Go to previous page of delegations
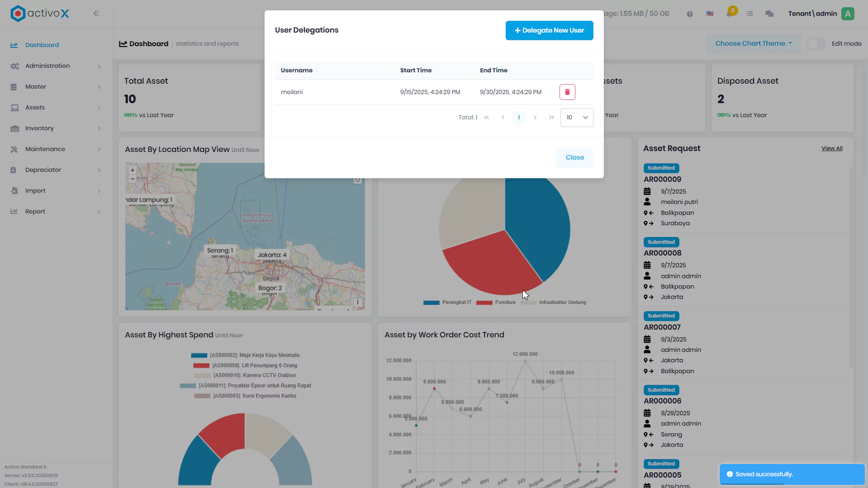 [x=503, y=118]
